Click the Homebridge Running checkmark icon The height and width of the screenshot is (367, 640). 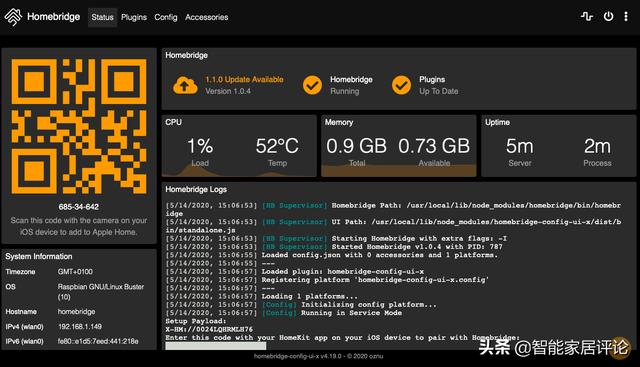(312, 85)
